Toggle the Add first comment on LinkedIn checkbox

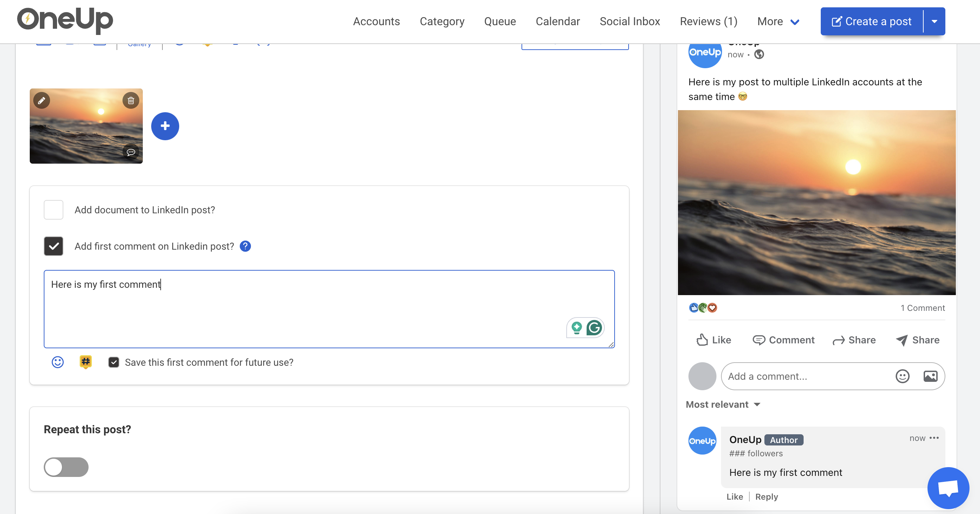pyautogui.click(x=54, y=246)
